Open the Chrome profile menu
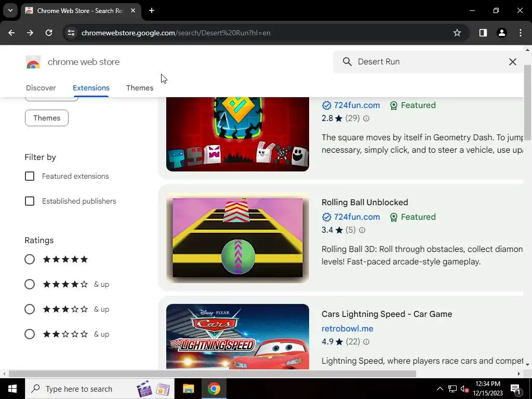The height and width of the screenshot is (399, 532). (x=502, y=33)
